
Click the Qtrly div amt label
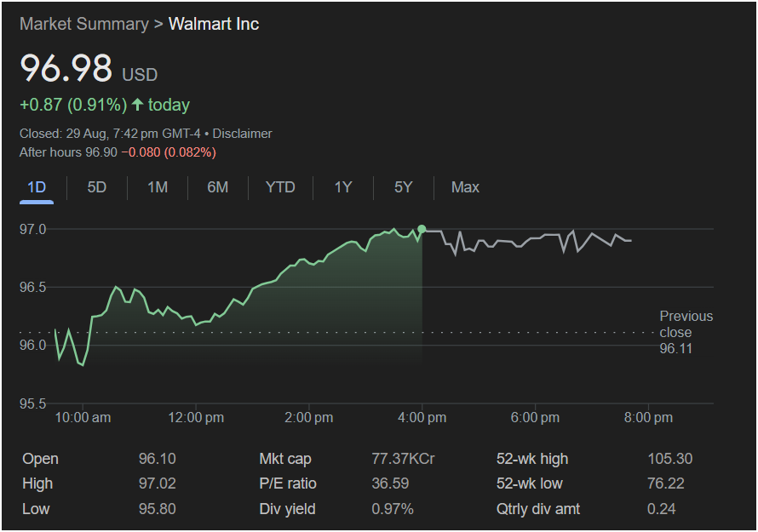pos(538,509)
